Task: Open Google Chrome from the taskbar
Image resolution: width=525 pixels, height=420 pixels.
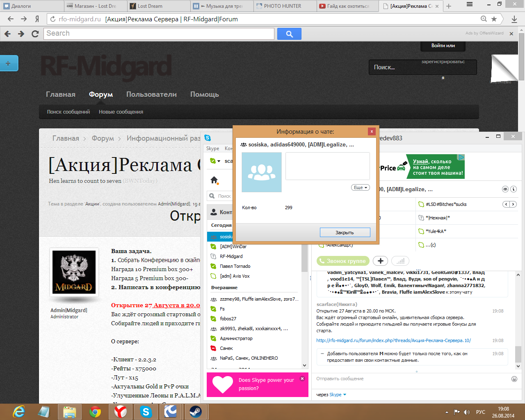Action: [x=95, y=411]
